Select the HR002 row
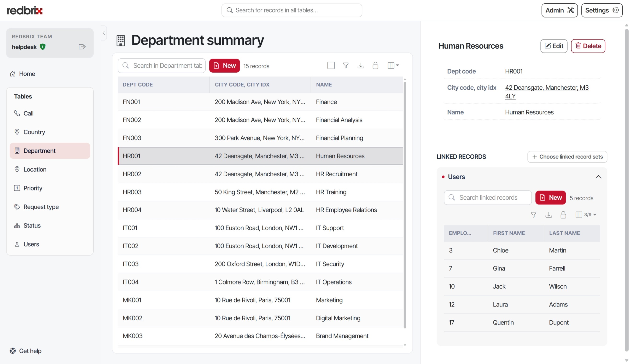This screenshot has height=364, width=630. click(x=260, y=174)
